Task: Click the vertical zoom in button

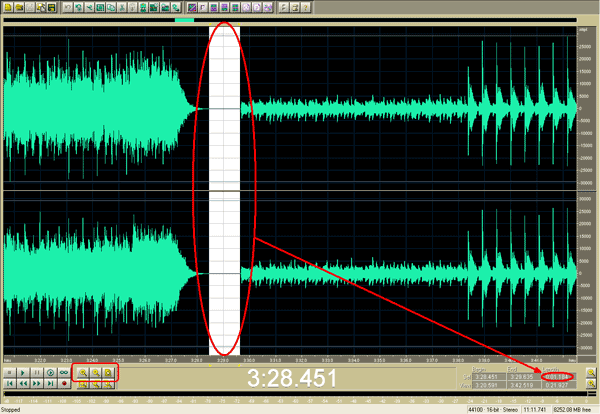Action: 591,372
